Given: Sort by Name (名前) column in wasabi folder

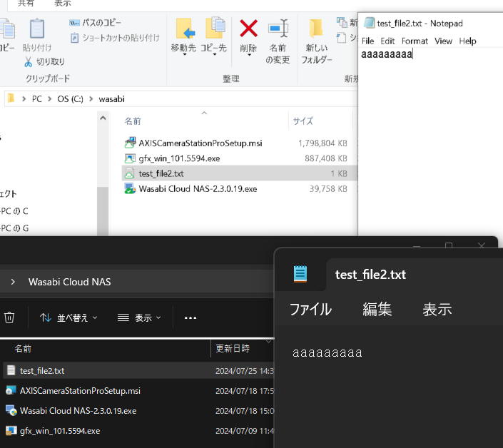Looking at the screenshot, I should [133, 121].
